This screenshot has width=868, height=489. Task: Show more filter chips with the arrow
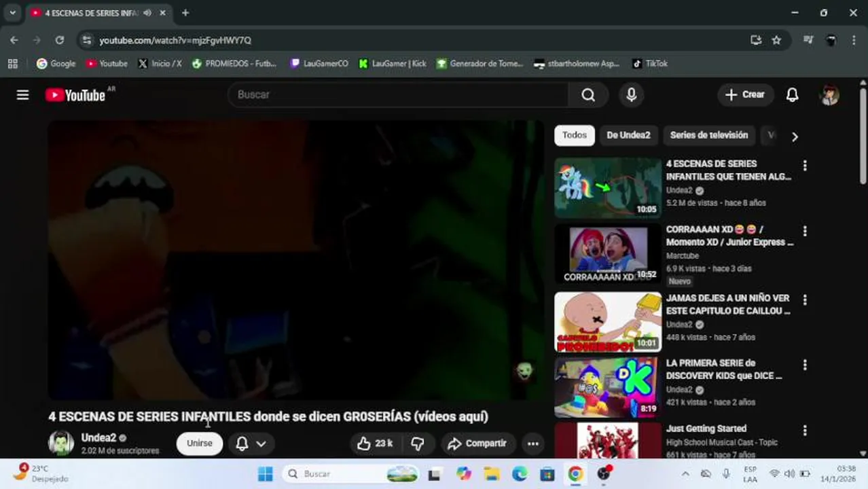click(x=795, y=136)
